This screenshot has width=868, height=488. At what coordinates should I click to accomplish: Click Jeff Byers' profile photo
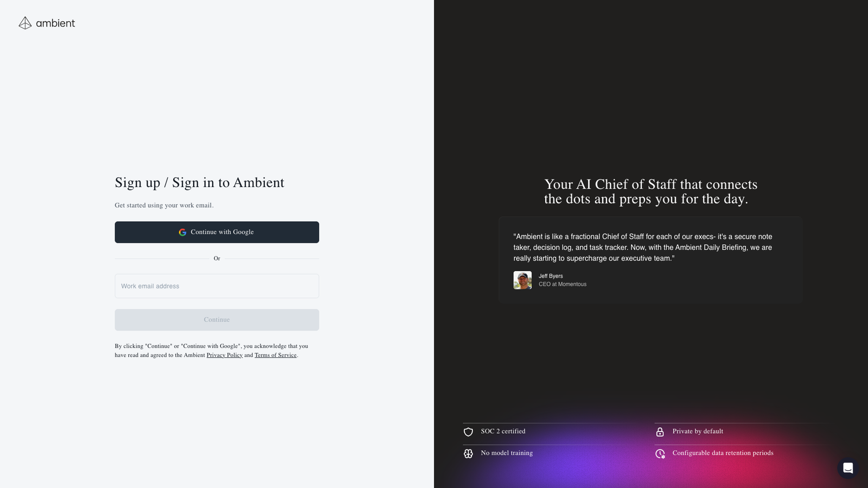tap(522, 280)
